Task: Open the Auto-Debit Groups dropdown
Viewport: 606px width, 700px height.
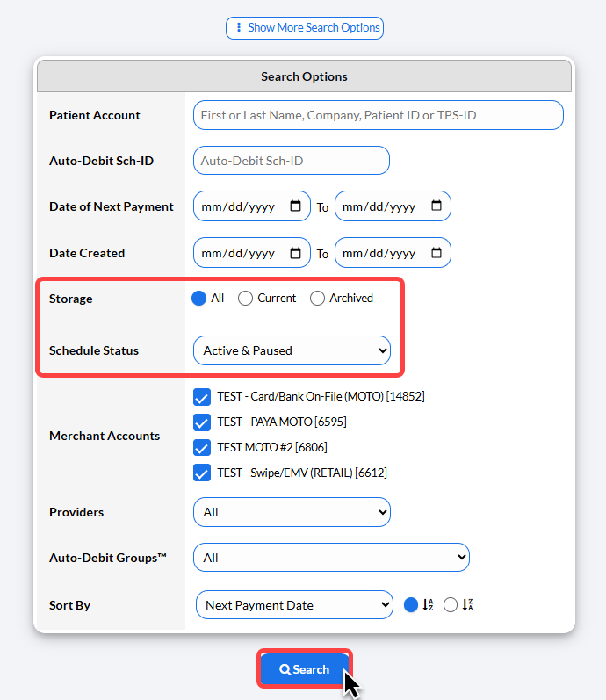Action: (331, 558)
